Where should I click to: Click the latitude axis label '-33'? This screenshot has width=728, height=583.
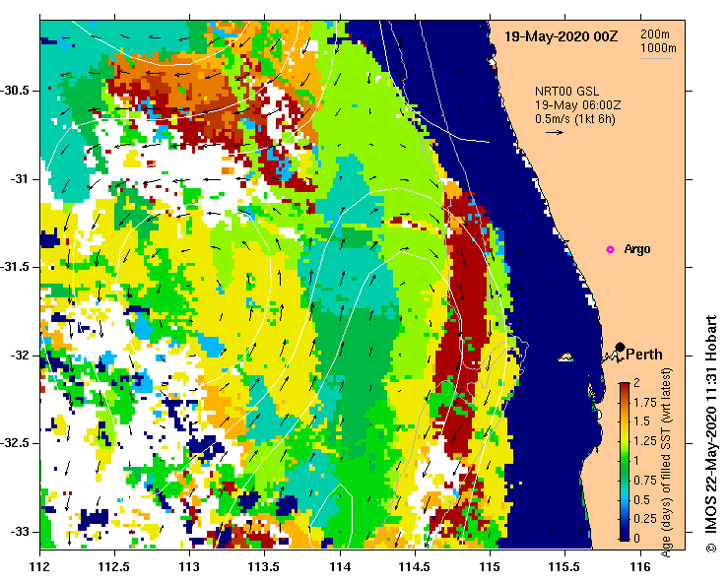tap(21, 532)
